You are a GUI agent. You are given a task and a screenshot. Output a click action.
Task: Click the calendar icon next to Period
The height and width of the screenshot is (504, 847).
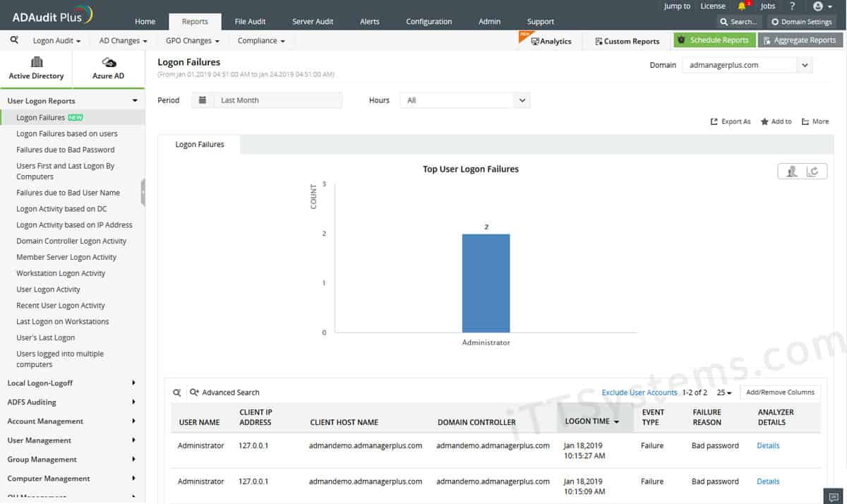(x=203, y=100)
